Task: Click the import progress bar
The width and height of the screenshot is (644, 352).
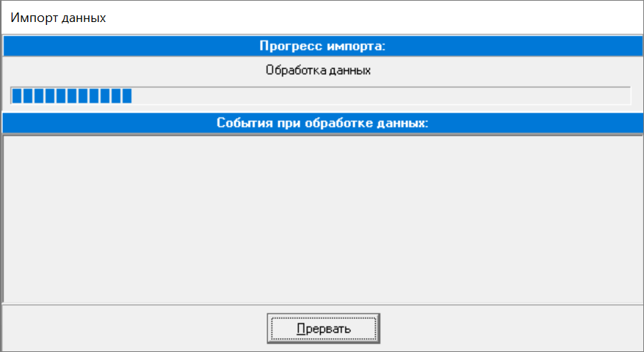Action: tap(320, 96)
